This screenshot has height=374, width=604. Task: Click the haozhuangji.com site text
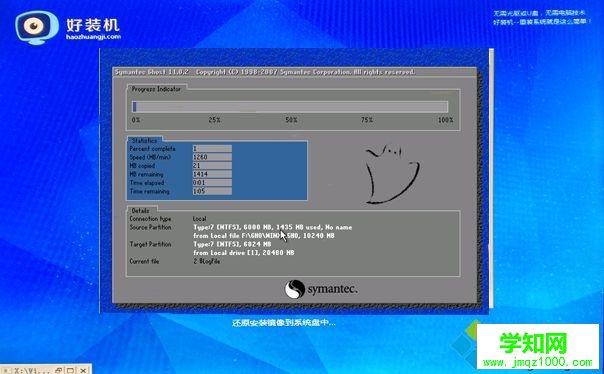click(x=94, y=37)
